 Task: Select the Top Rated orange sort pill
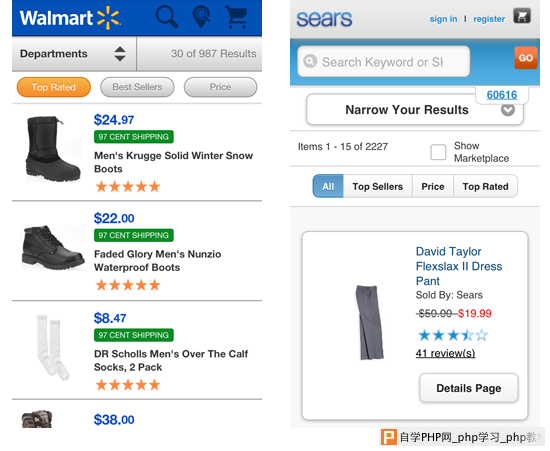(54, 87)
